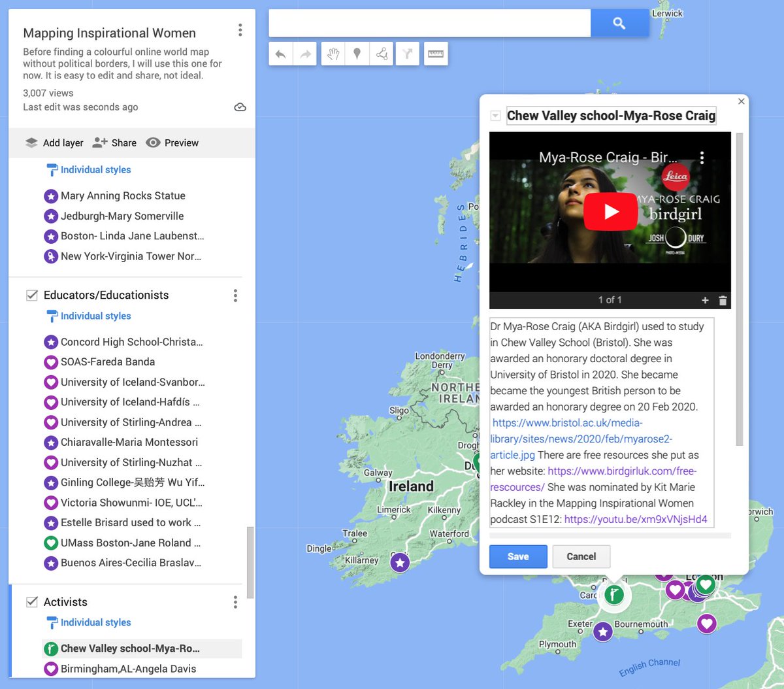This screenshot has height=689, width=784.
Task: Save the Chew Valley school edits
Action: coord(518,556)
